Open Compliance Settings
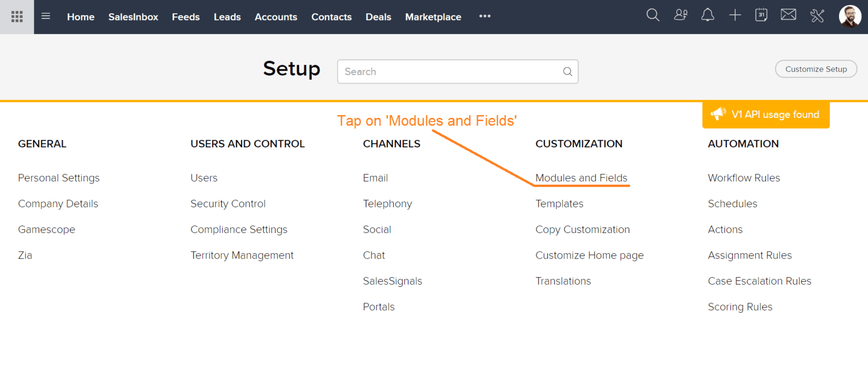 [x=239, y=230]
